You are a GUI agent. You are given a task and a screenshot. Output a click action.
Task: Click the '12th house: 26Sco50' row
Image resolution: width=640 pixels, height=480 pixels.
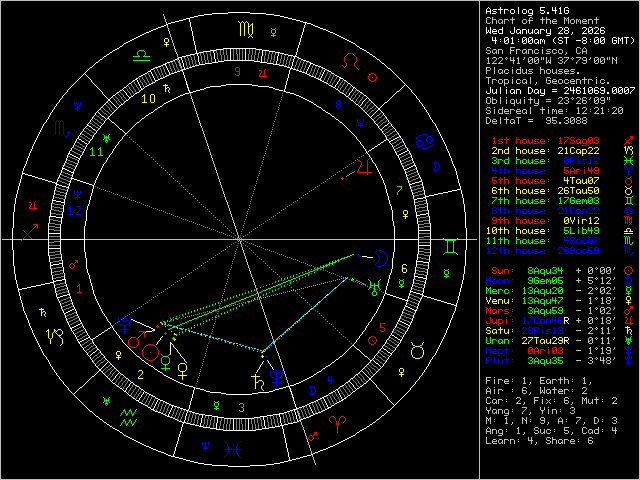[542, 251]
